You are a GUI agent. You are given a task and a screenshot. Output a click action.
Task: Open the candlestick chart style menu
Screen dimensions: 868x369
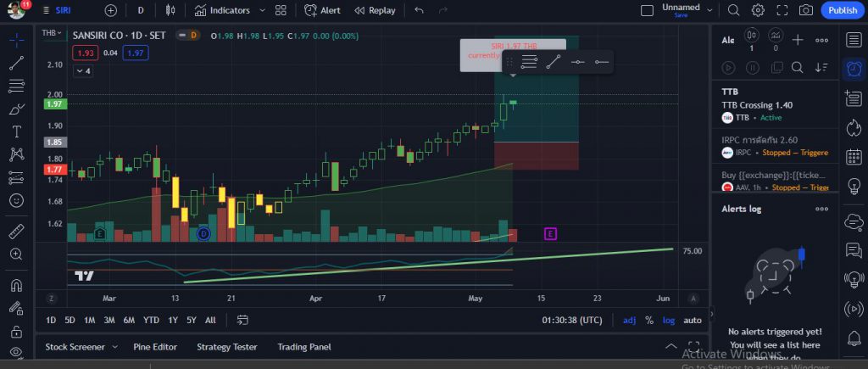click(170, 10)
